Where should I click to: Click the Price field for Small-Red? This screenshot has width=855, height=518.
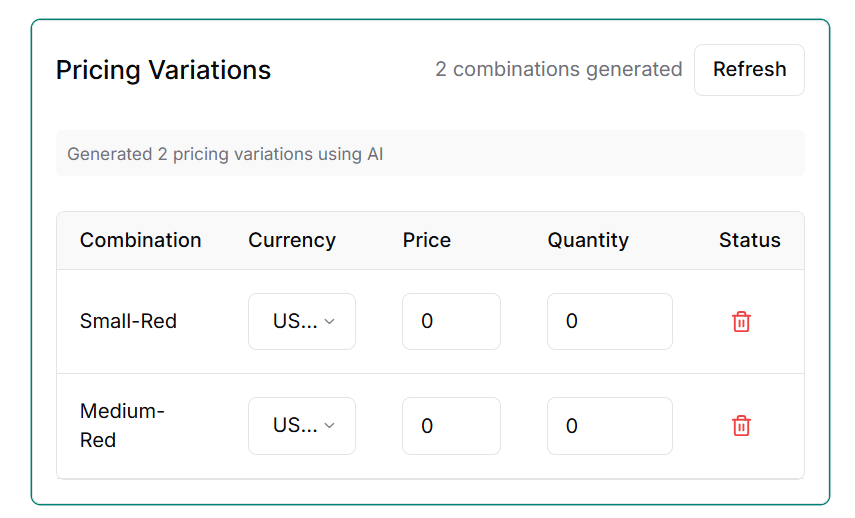[451, 322]
